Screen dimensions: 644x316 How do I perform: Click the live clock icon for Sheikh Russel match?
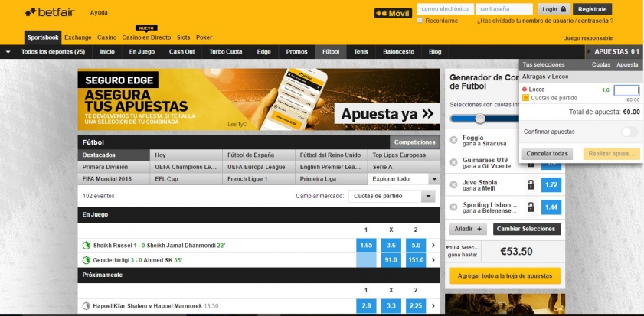tap(87, 246)
